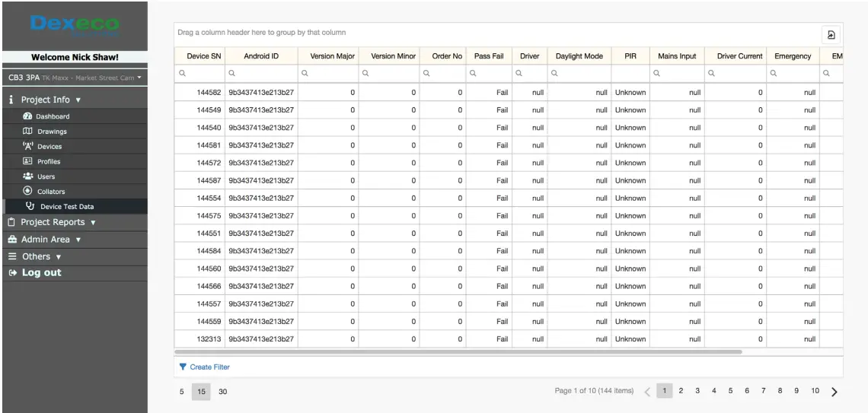
Task: Go to next page arrow
Action: pos(834,392)
